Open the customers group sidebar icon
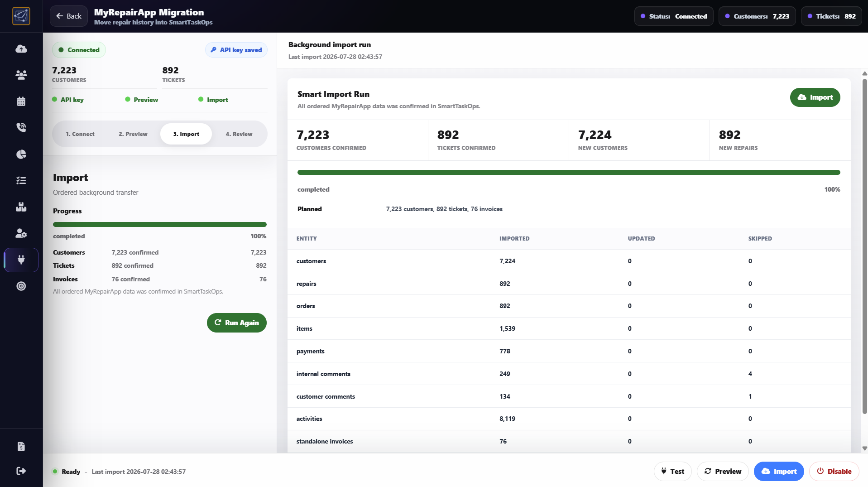This screenshot has height=487, width=868. (21, 75)
